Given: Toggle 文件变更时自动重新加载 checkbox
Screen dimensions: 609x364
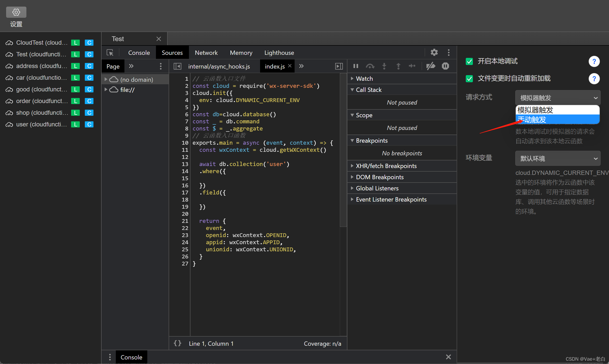Looking at the screenshot, I should pyautogui.click(x=469, y=79).
